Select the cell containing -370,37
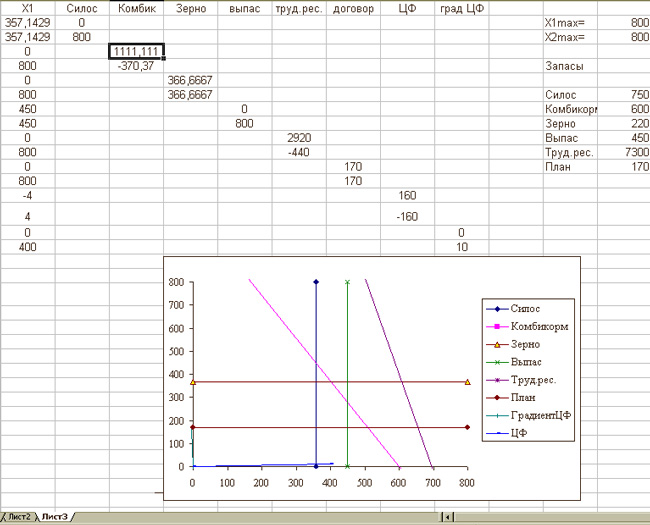Image resolution: width=650 pixels, height=525 pixels. (136, 66)
